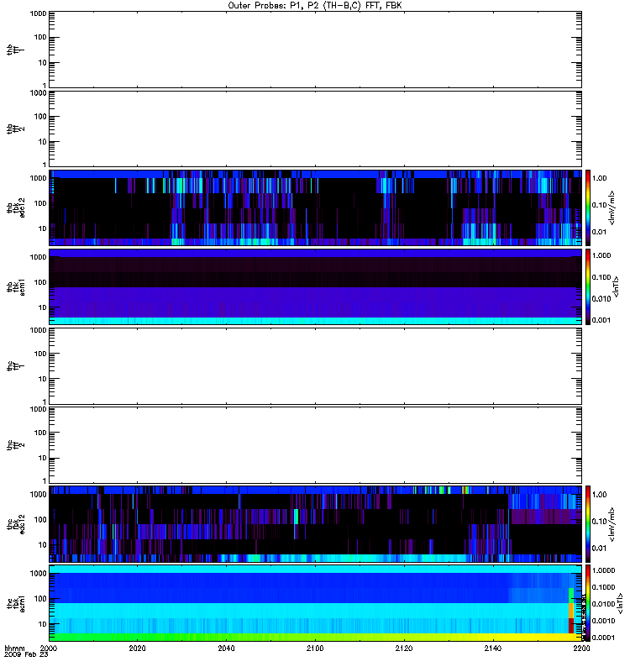The width and height of the screenshot is (630, 672).
Task: Click the empty thb fff 1 plot panel
Action: [x=315, y=50]
